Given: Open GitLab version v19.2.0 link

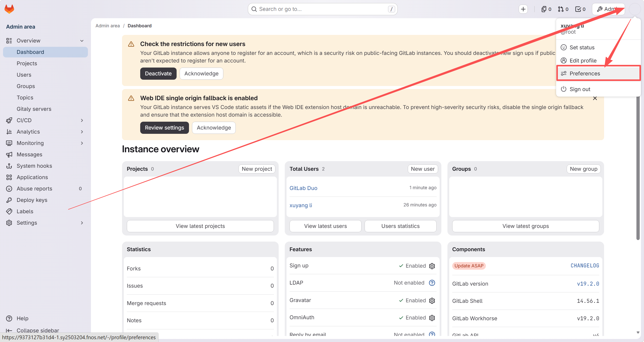Looking at the screenshot, I should (x=588, y=284).
